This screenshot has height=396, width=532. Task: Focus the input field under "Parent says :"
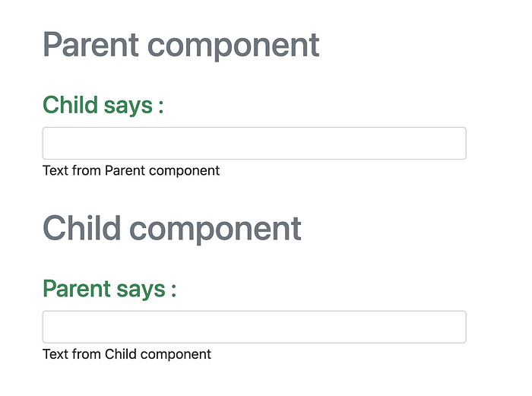click(x=254, y=327)
